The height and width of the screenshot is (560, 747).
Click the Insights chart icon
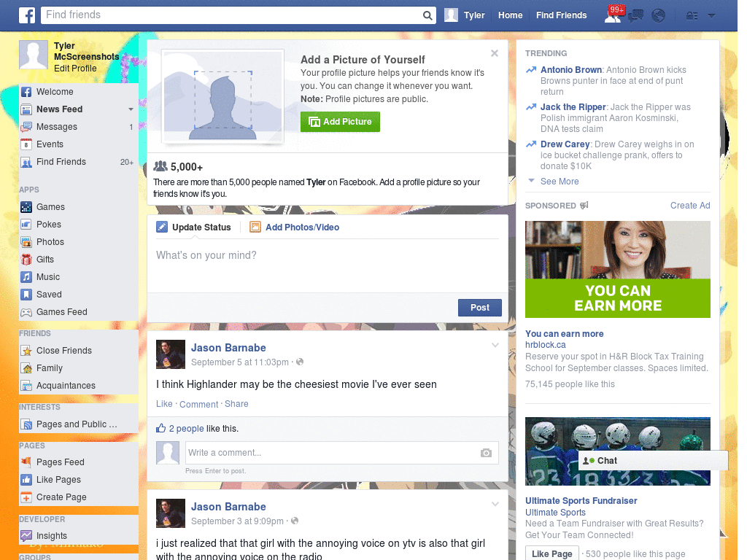click(26, 536)
